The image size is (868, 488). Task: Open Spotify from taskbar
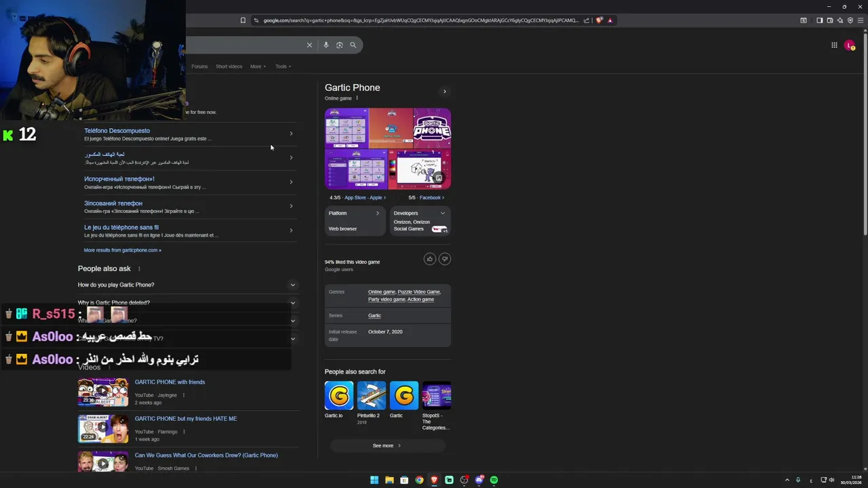point(494,480)
